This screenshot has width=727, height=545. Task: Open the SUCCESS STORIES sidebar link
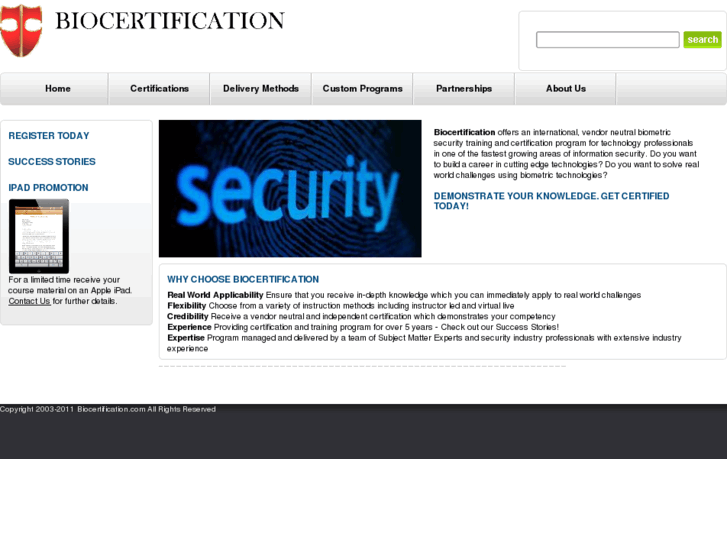point(52,162)
